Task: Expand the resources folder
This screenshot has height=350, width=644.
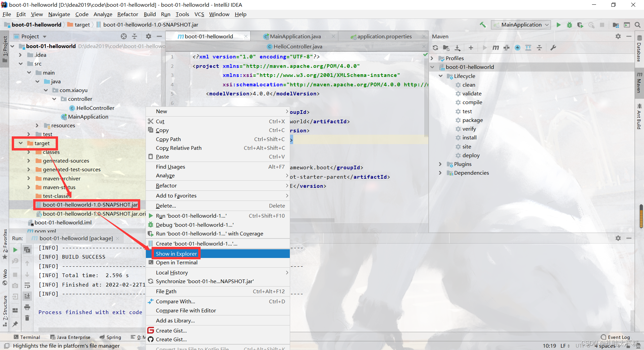Action: pos(37,125)
